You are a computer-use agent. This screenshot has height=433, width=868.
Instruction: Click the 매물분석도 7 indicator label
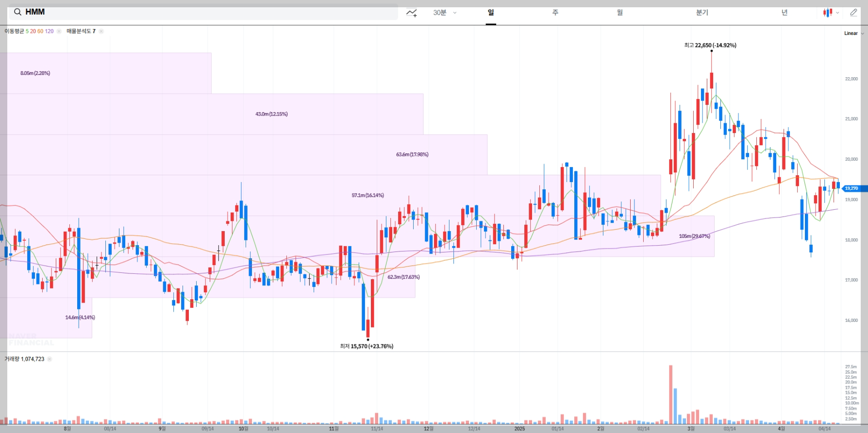click(81, 31)
